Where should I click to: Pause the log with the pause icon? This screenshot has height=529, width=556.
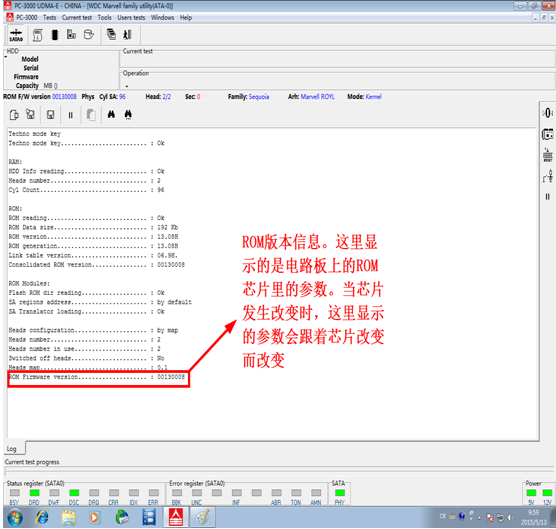click(x=71, y=115)
